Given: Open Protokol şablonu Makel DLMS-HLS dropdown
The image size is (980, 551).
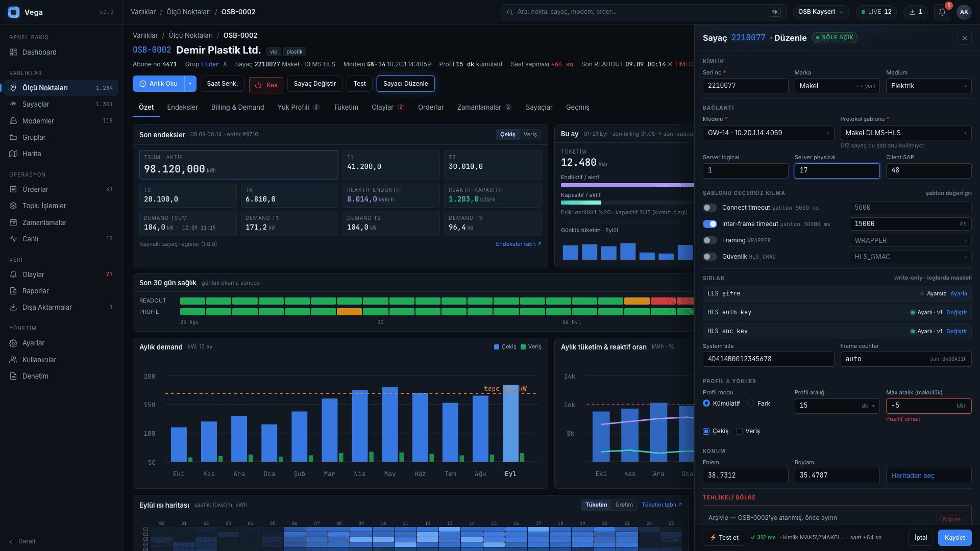Looking at the screenshot, I should (x=906, y=133).
